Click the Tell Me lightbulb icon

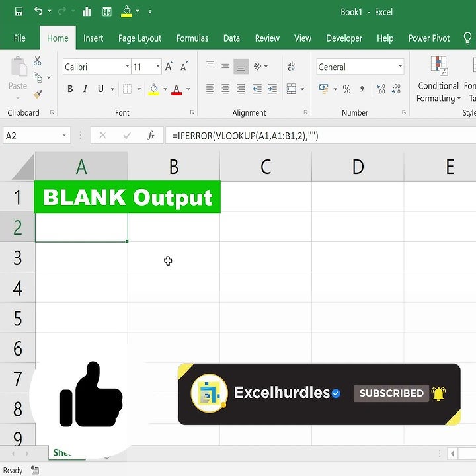pos(467,38)
